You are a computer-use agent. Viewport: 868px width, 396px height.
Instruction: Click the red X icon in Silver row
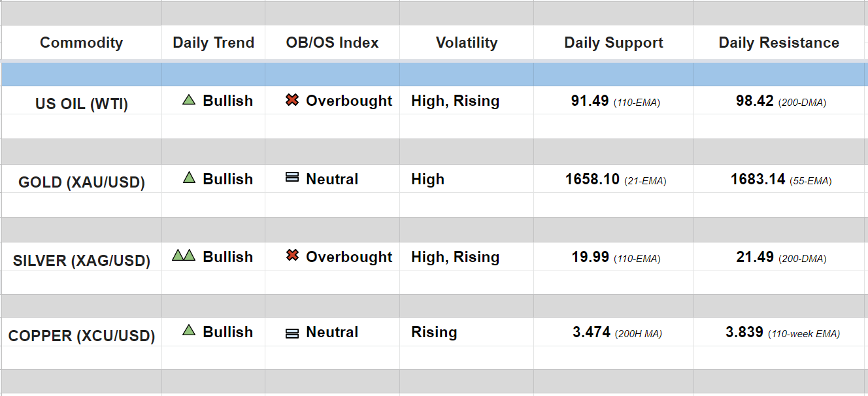pos(292,256)
